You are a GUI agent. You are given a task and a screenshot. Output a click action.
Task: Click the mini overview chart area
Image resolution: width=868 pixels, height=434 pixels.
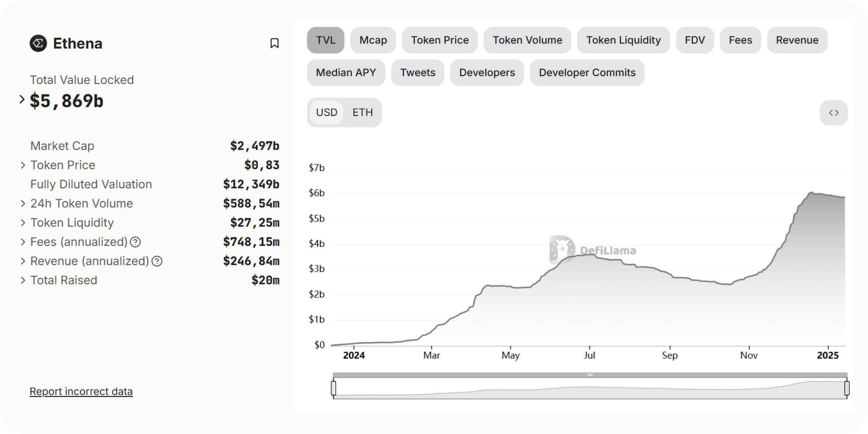coord(590,388)
